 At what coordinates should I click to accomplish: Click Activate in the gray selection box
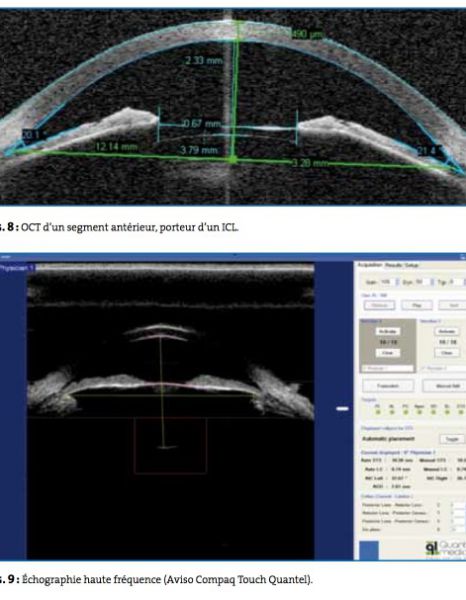pos(388,331)
